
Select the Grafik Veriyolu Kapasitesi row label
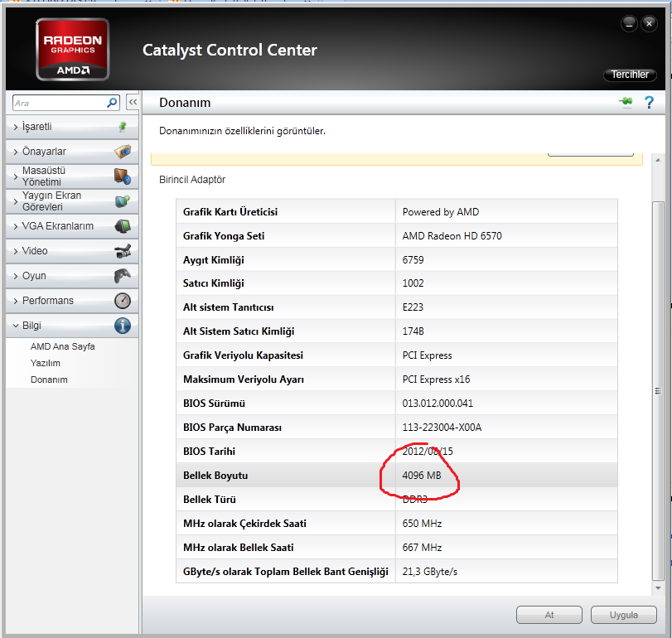[x=243, y=355]
